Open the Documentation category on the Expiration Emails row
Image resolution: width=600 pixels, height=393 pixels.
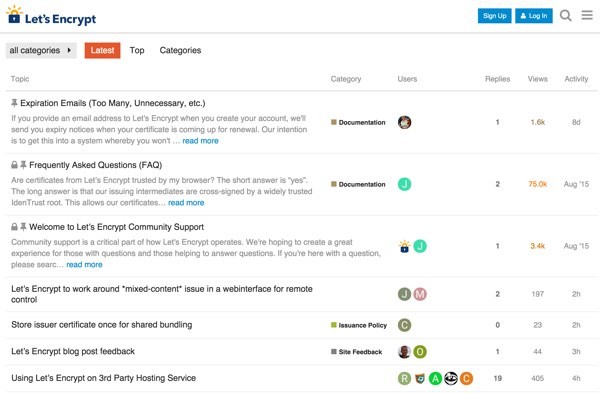[x=358, y=122]
